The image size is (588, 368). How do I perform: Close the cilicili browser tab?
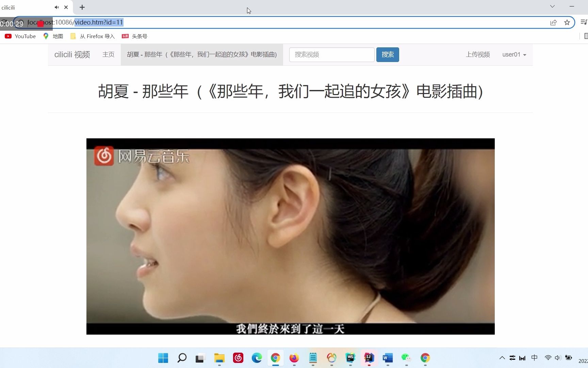click(66, 7)
